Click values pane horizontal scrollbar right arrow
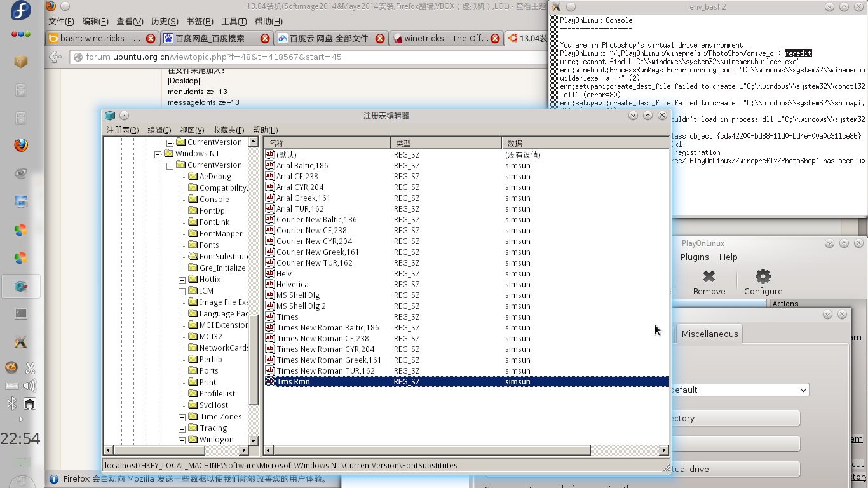The image size is (868, 488). pyautogui.click(x=664, y=451)
